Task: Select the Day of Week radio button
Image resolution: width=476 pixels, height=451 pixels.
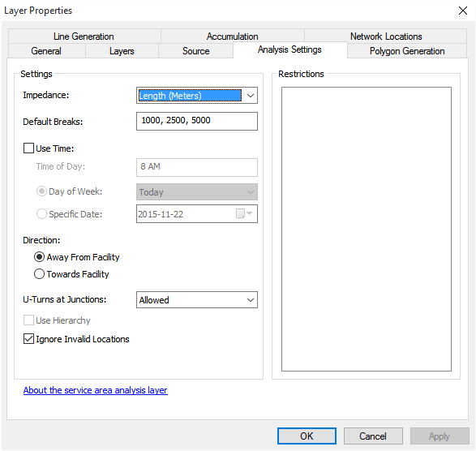Action: pyautogui.click(x=41, y=191)
